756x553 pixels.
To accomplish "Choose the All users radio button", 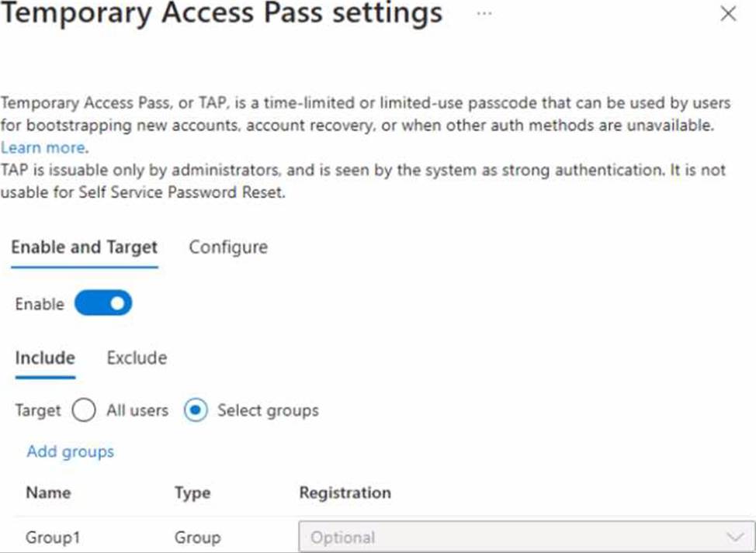I will tap(84, 410).
